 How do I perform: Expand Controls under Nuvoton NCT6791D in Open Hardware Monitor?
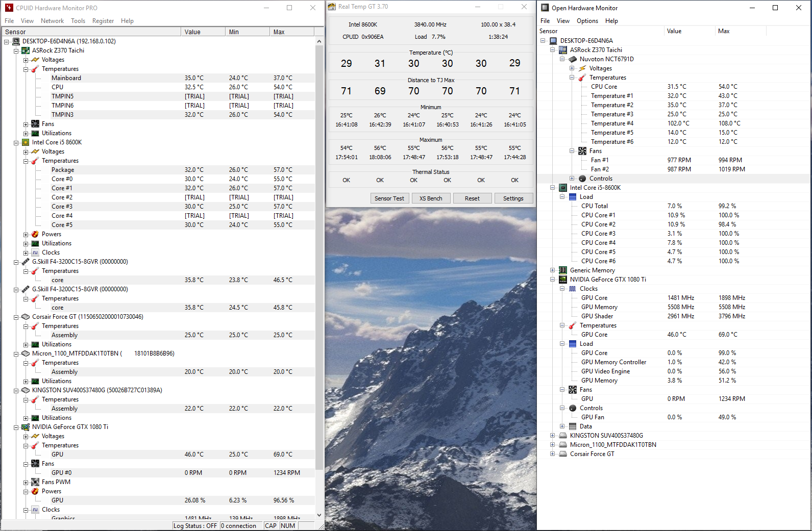(572, 179)
